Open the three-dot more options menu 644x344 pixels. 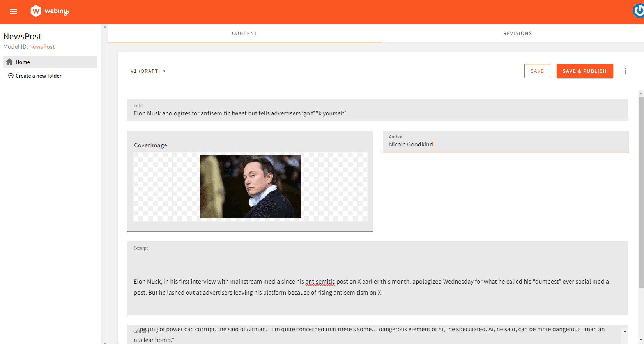[625, 71]
